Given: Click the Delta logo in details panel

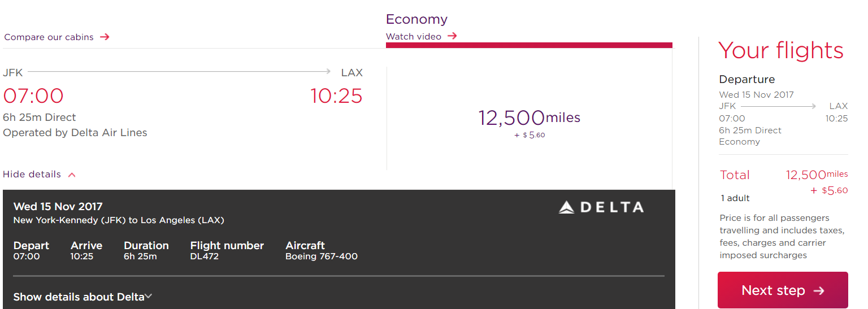Looking at the screenshot, I should pos(601,207).
